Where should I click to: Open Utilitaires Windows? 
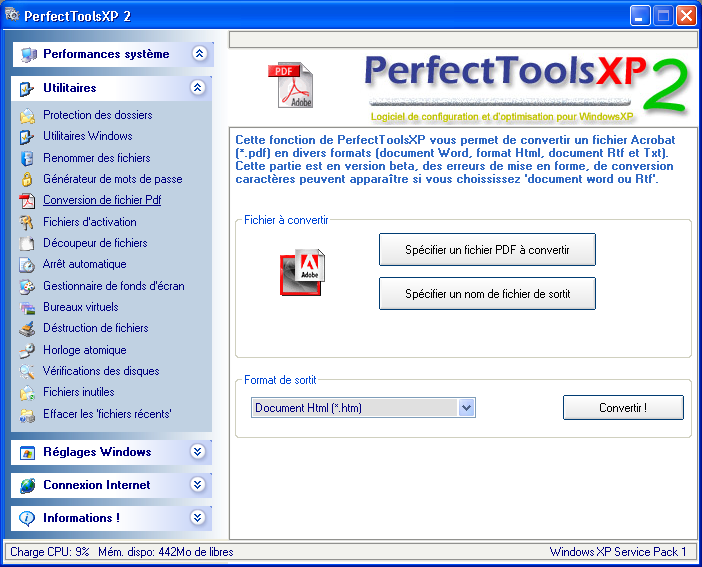tap(88, 136)
